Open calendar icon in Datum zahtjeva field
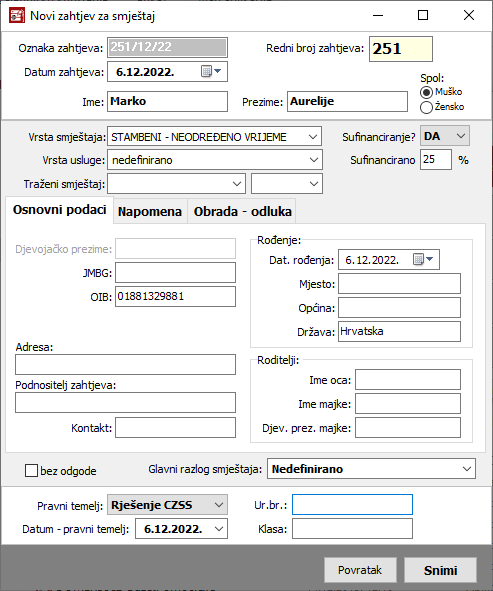This screenshot has width=493, height=591. pos(211,71)
